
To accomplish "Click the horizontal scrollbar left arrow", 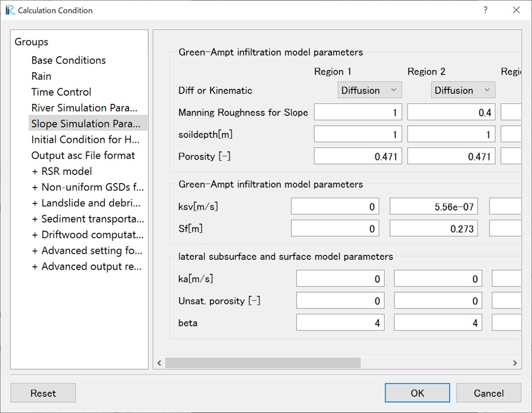I will 159,363.
